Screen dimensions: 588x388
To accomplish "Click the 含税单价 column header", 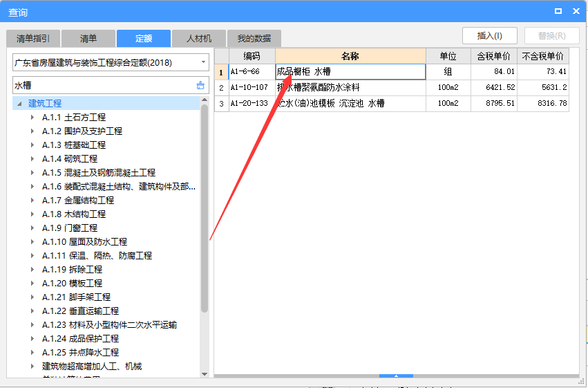I will [494, 56].
